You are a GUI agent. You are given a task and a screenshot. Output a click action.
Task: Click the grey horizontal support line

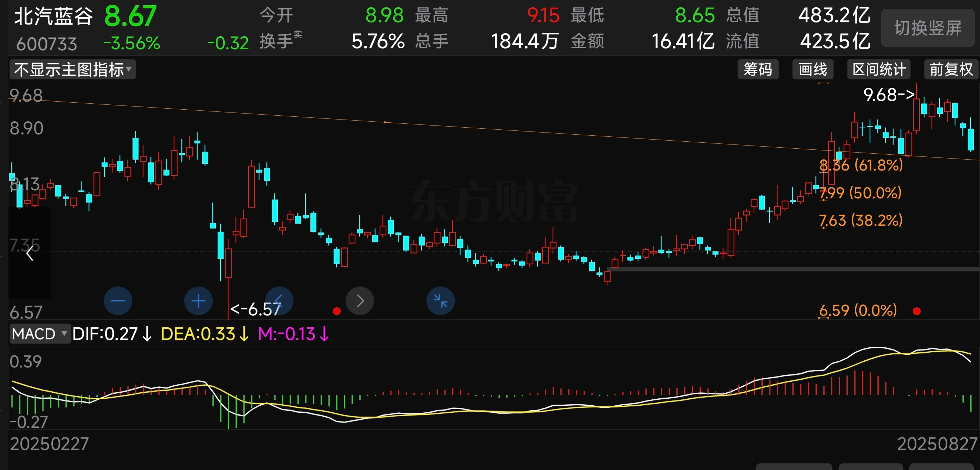[793, 269]
